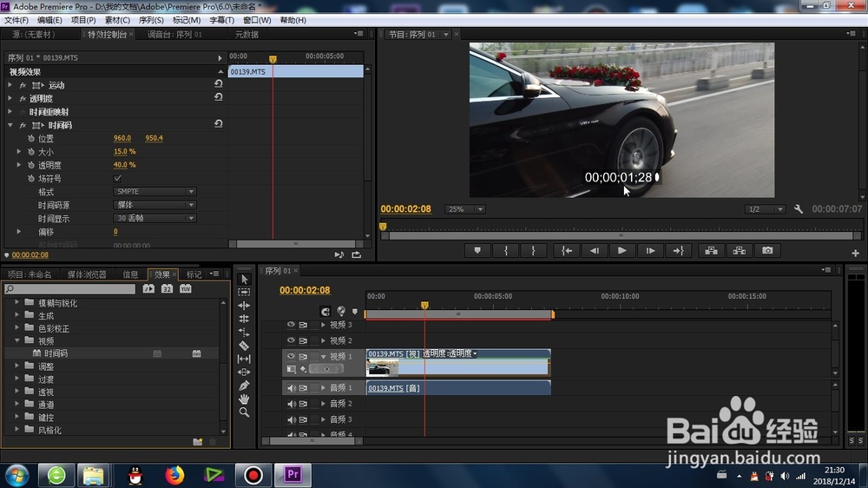Select the Track Select tool
868x488 pixels.
(x=244, y=292)
